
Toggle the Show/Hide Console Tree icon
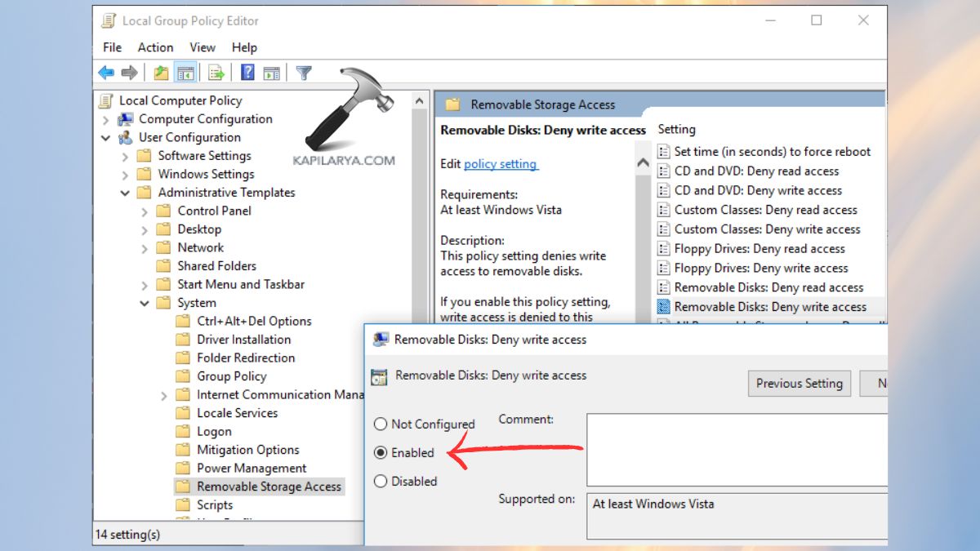[x=185, y=73]
